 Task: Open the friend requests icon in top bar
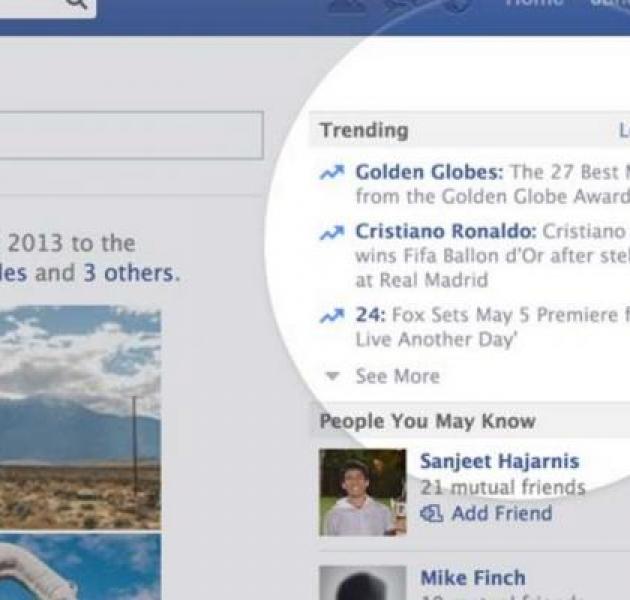click(x=348, y=5)
